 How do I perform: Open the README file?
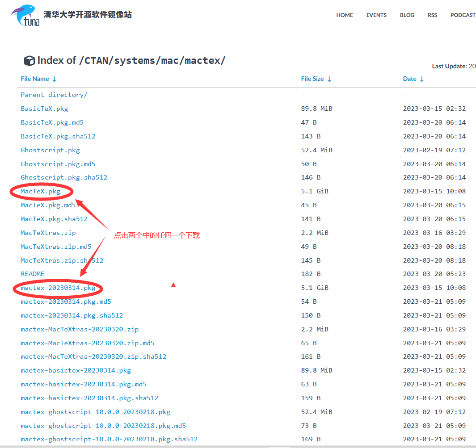coord(33,274)
